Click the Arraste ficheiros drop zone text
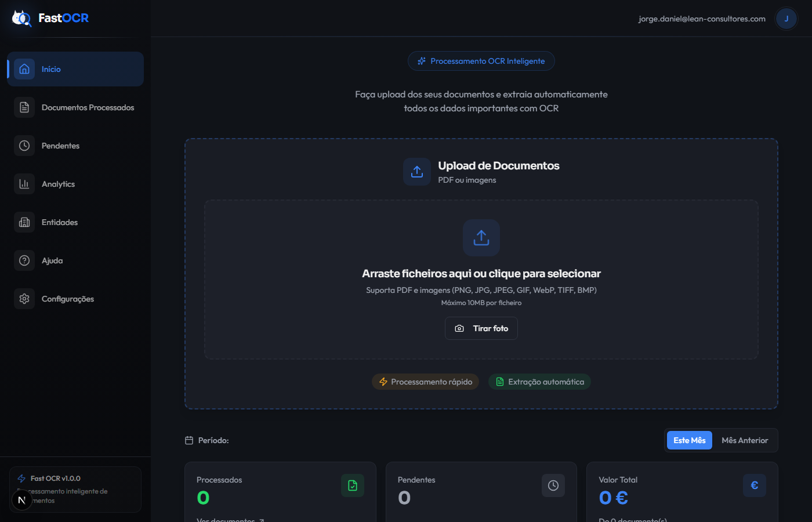Screen dimensions: 812x522 click(481, 274)
